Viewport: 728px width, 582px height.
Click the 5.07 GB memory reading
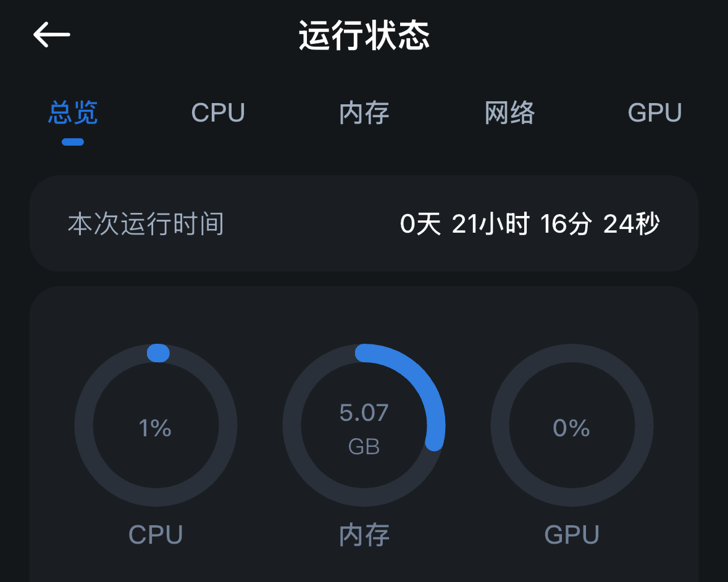[364, 413]
